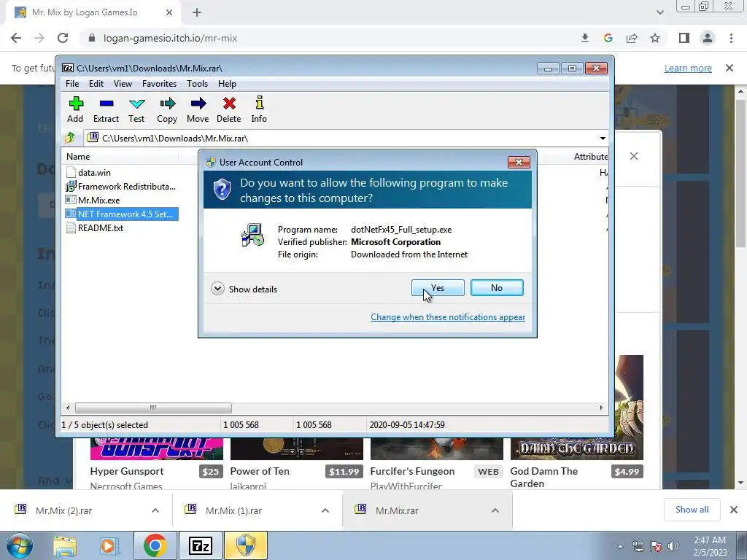The height and width of the screenshot is (560, 747).
Task: Click Chrome reload page icon
Action: click(63, 38)
